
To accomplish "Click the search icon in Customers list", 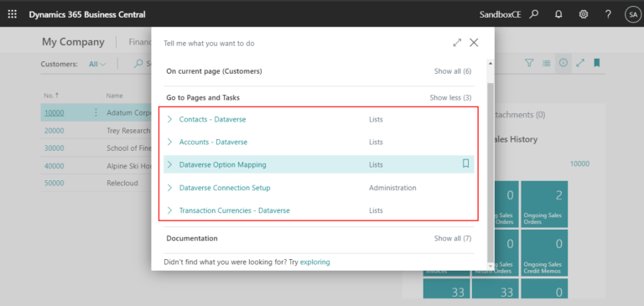I will 139,64.
